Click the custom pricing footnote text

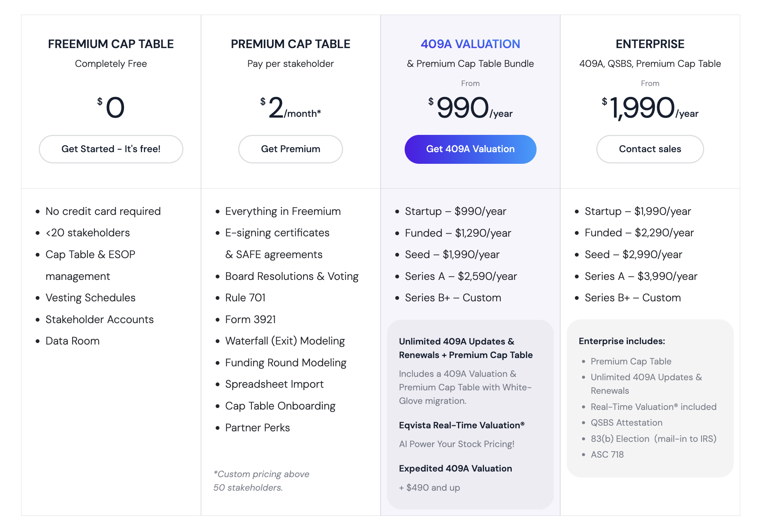pos(261,481)
